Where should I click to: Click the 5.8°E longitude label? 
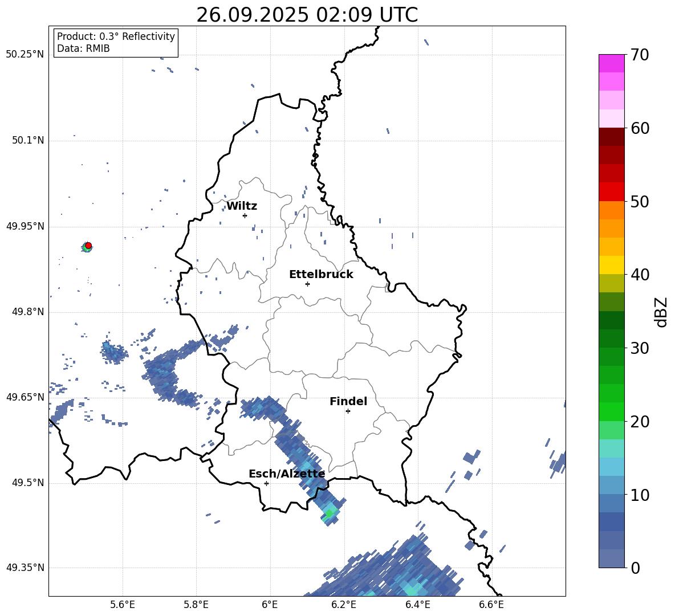196,605
